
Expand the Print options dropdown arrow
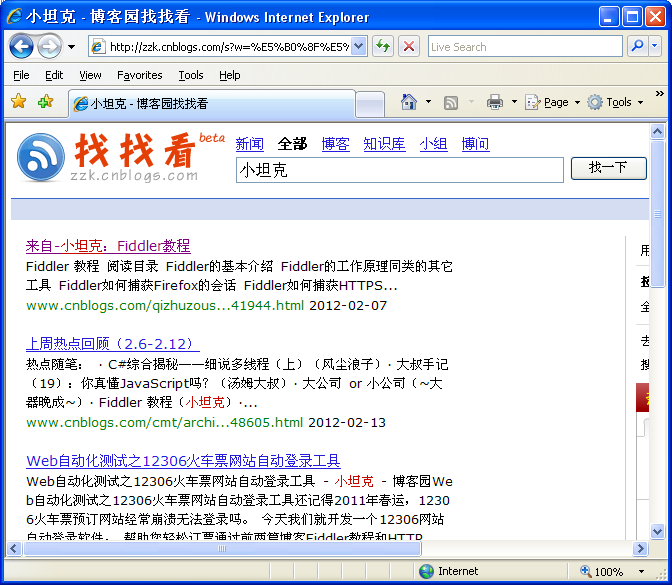coord(514,102)
